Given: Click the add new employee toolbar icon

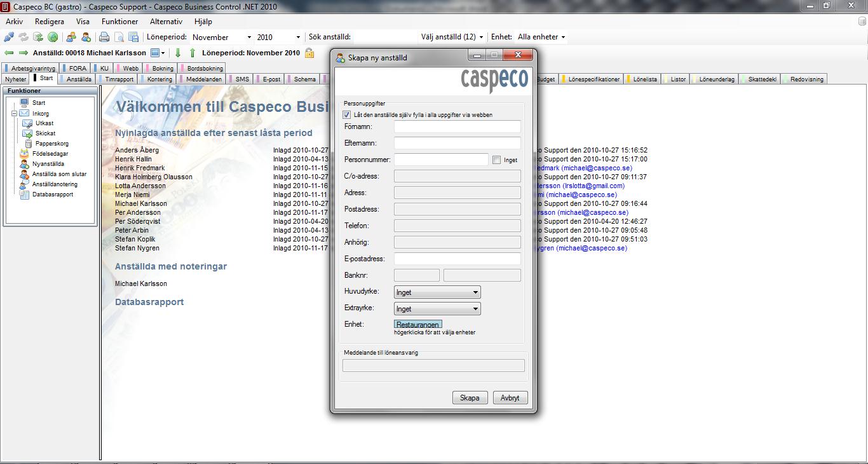Looking at the screenshot, I should 86,37.
